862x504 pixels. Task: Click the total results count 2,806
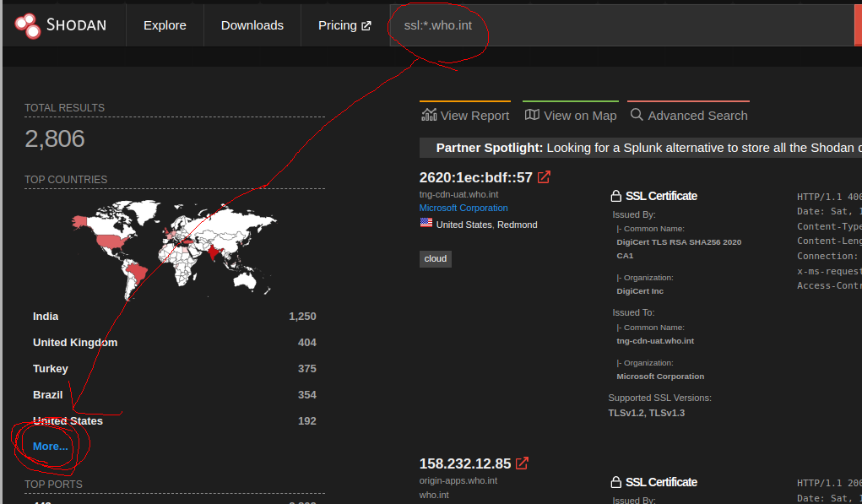click(x=54, y=139)
